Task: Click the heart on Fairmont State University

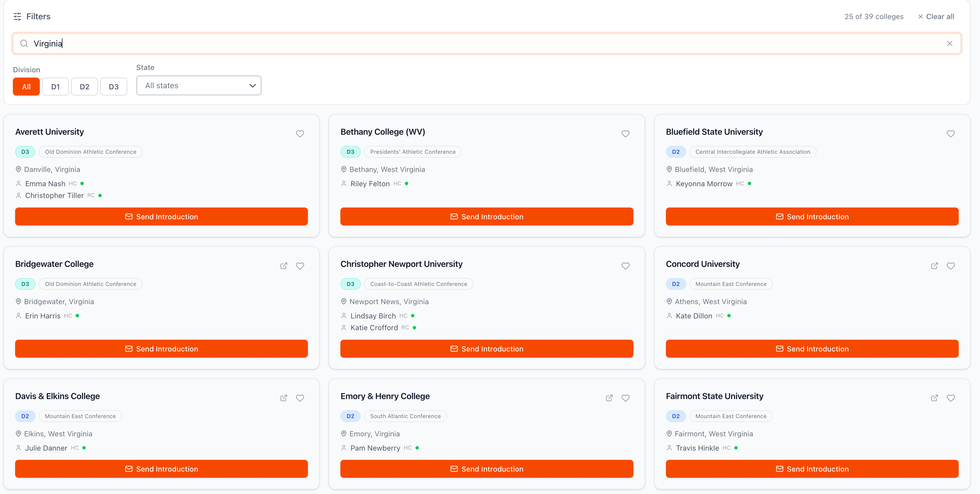Action: [951, 398]
